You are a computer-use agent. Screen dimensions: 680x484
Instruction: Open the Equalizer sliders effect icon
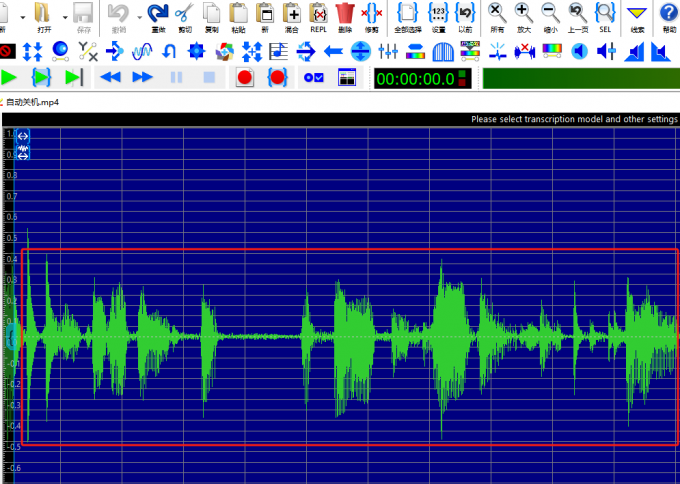click(388, 50)
